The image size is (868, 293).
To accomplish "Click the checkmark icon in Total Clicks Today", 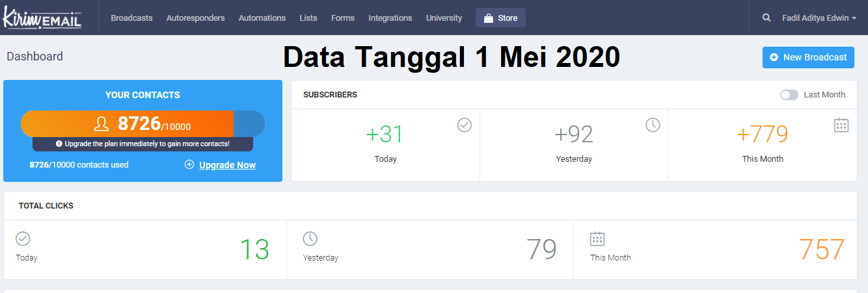I will click(23, 238).
